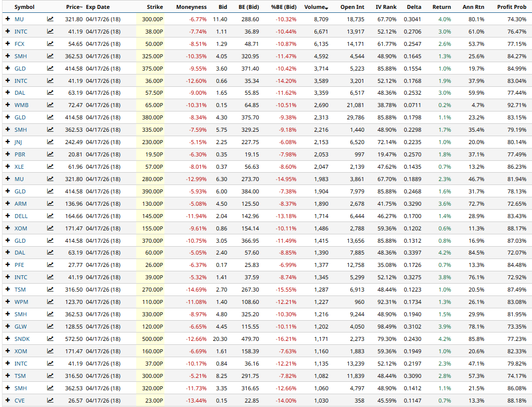Click the chart icon in the WMB row
Screen dimensions: 532x407
[50, 105]
